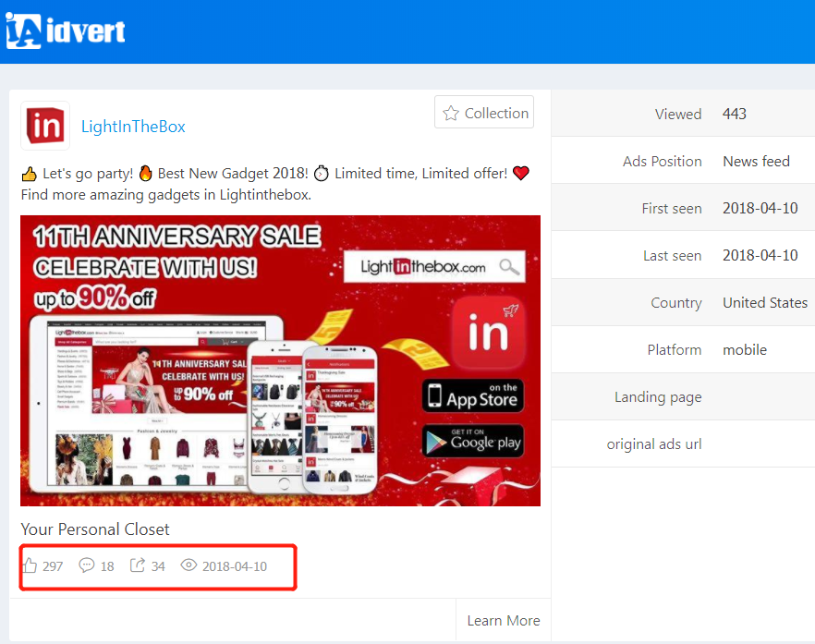
Task: Click the comments bubble icon
Action: pos(86,565)
